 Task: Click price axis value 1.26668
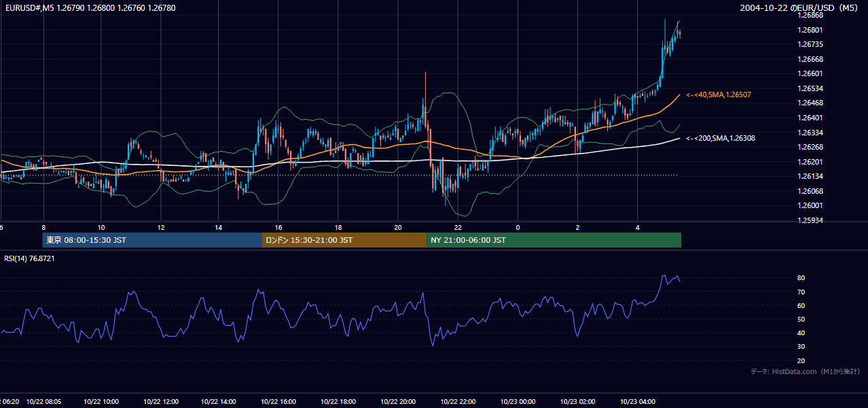pyautogui.click(x=809, y=59)
